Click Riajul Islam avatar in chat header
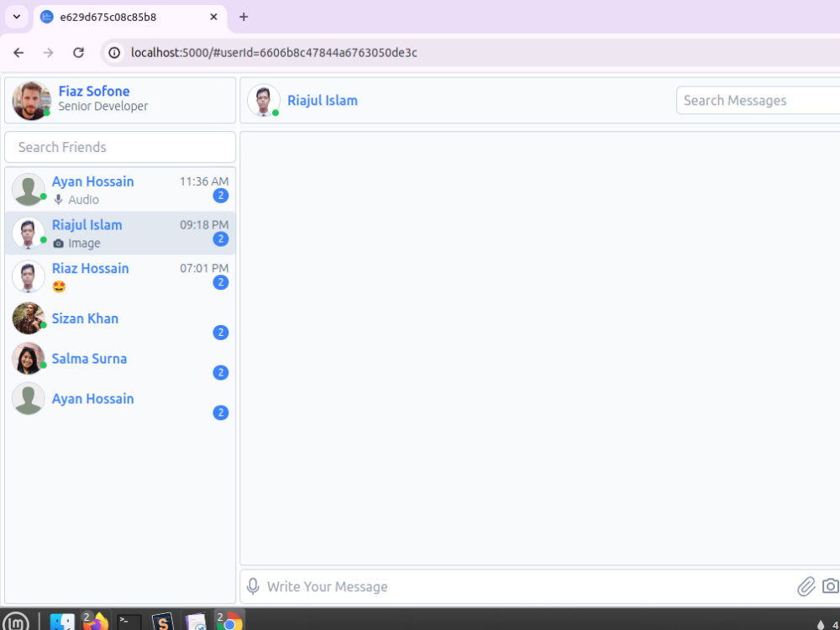 [264, 100]
